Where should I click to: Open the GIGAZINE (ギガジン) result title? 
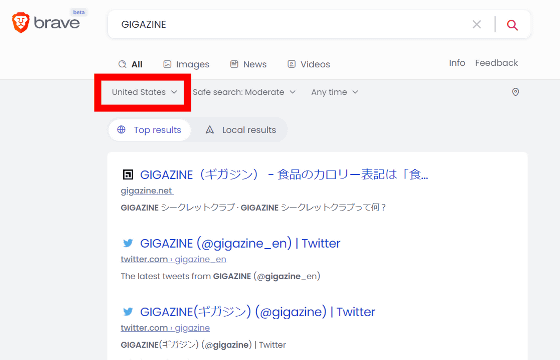(x=284, y=175)
